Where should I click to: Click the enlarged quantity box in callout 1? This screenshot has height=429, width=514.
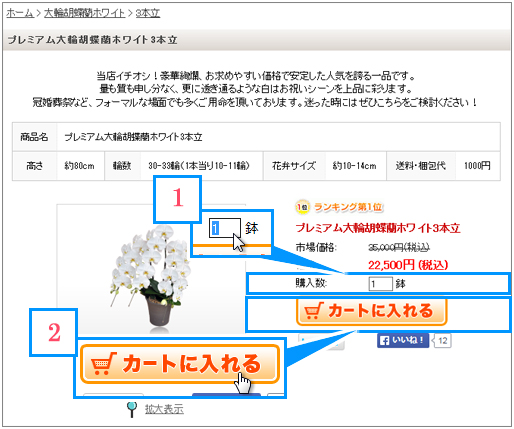point(225,228)
